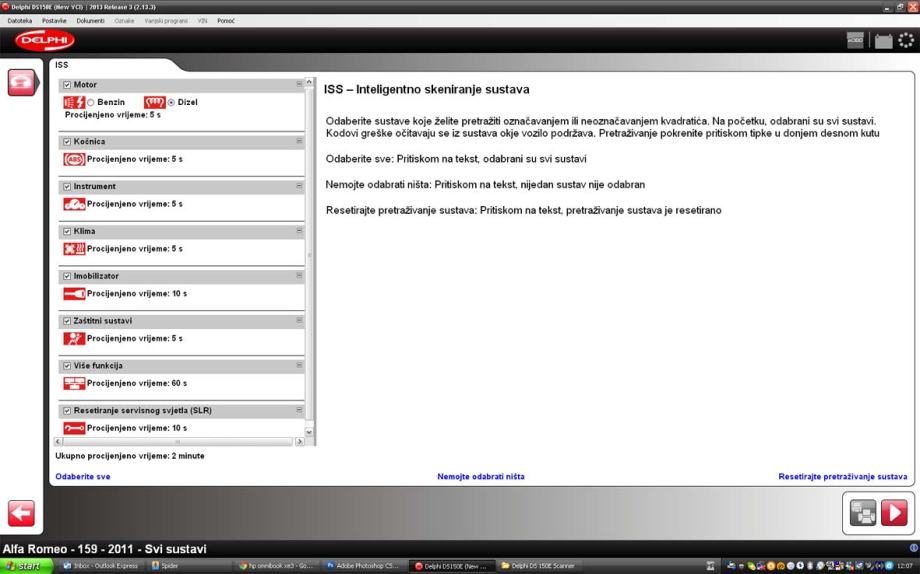Open the Vanjski programi menu

(x=166, y=21)
